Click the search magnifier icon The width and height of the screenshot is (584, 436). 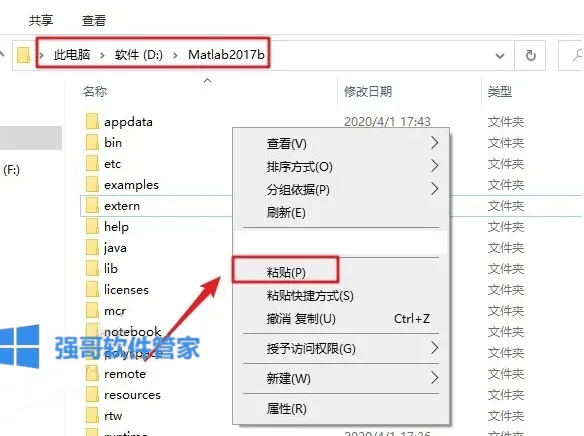577,55
